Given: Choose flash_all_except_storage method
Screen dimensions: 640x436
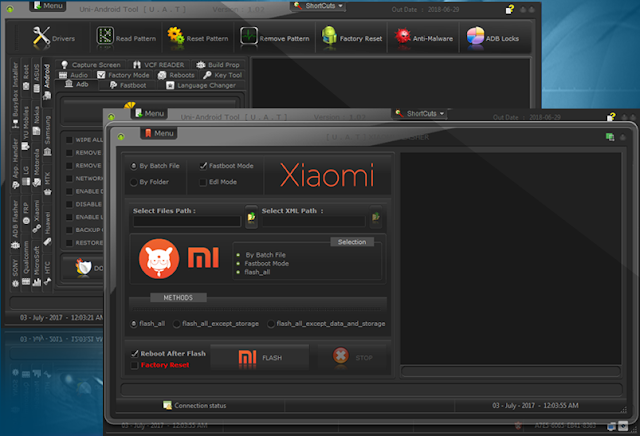Looking at the screenshot, I should point(216,323).
